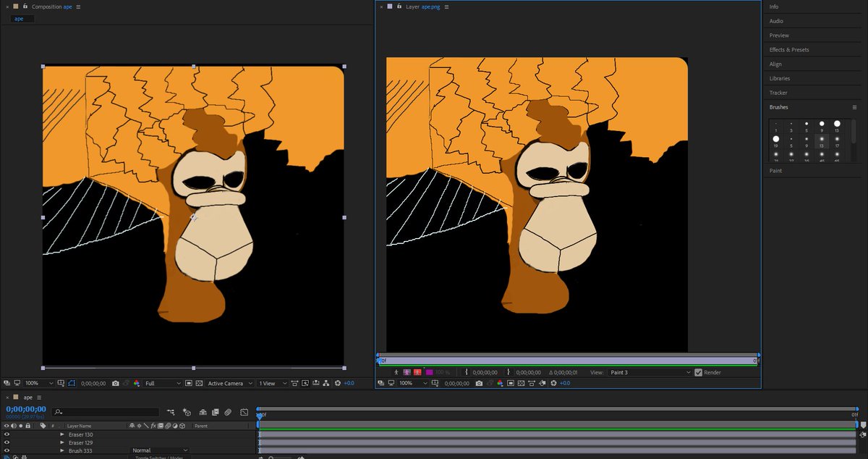Expand the Brush 333 properties
This screenshot has height=459, width=868.
click(x=62, y=450)
